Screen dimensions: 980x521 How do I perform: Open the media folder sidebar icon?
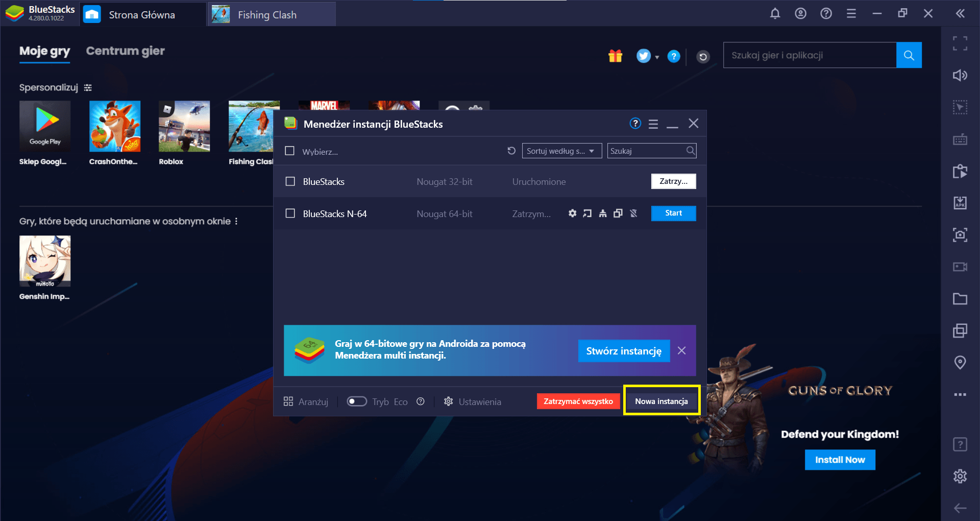[960, 299]
